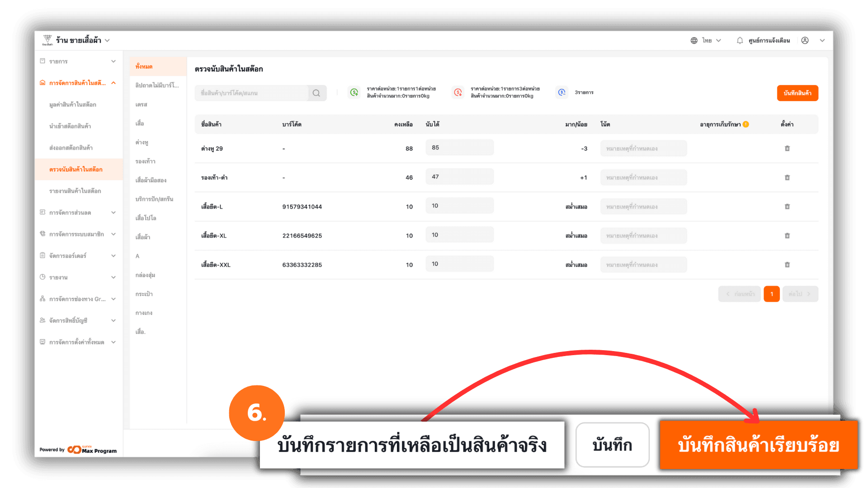This screenshot has width=868, height=488.
Task: Click the globe language icon
Action: (694, 41)
